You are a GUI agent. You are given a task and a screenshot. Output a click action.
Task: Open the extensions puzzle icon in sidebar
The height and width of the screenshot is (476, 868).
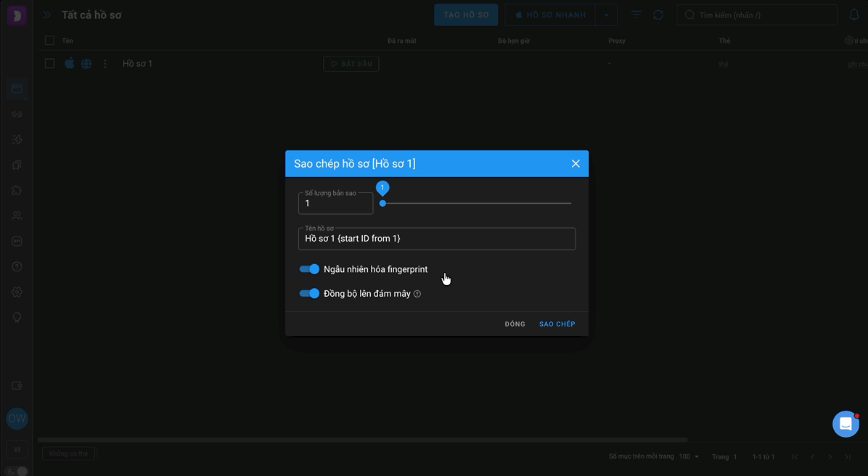[17, 190]
